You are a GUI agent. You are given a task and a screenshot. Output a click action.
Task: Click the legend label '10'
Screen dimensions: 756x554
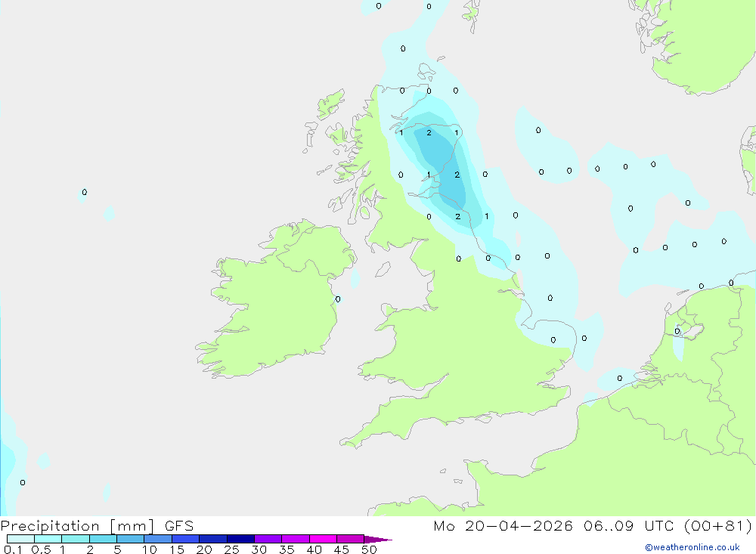150,549
